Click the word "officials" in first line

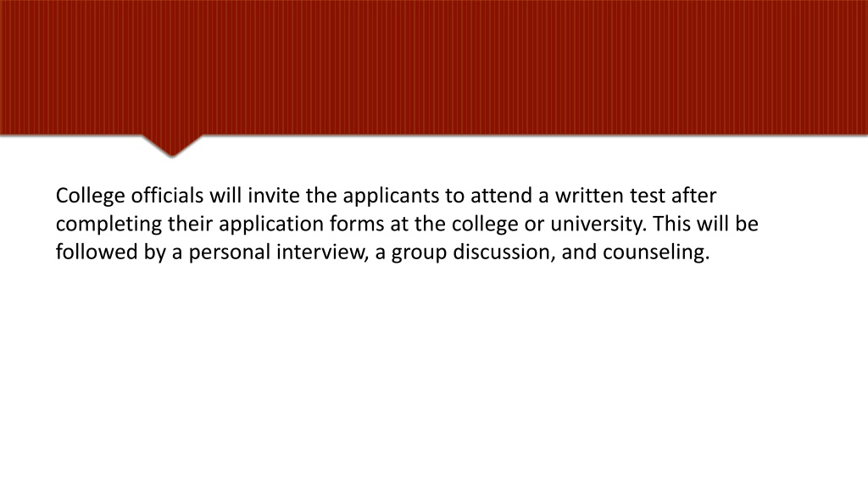click(x=167, y=196)
